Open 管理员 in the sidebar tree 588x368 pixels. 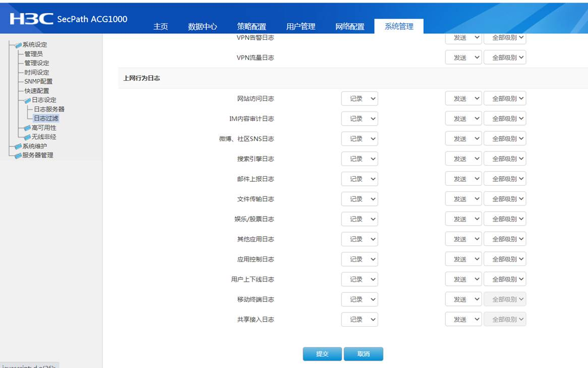[x=33, y=54]
